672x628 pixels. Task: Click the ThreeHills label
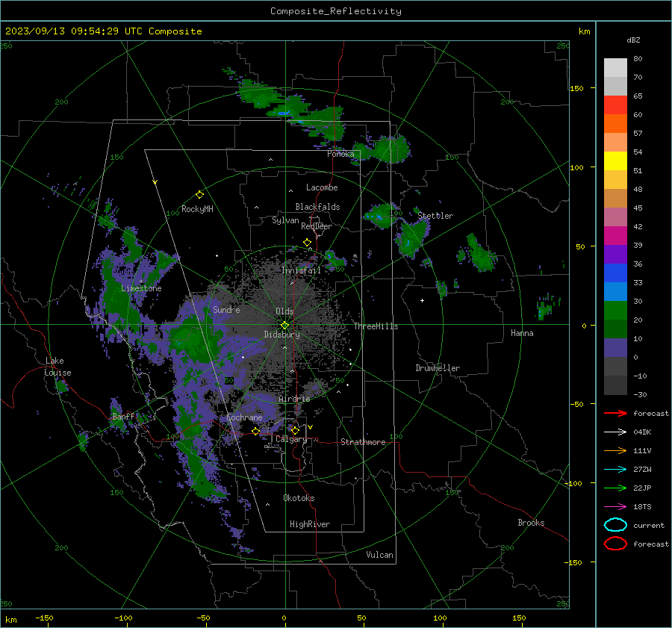click(x=376, y=326)
